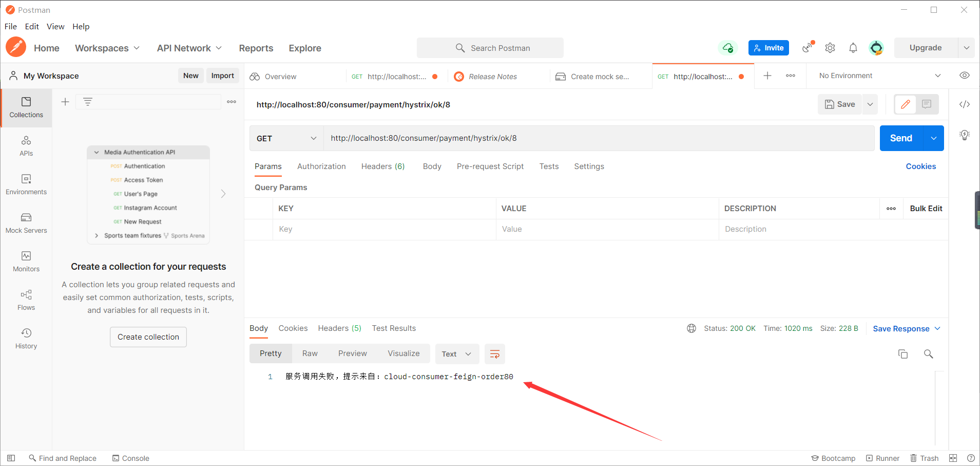
Task: Select the Raw response view
Action: coord(310,353)
